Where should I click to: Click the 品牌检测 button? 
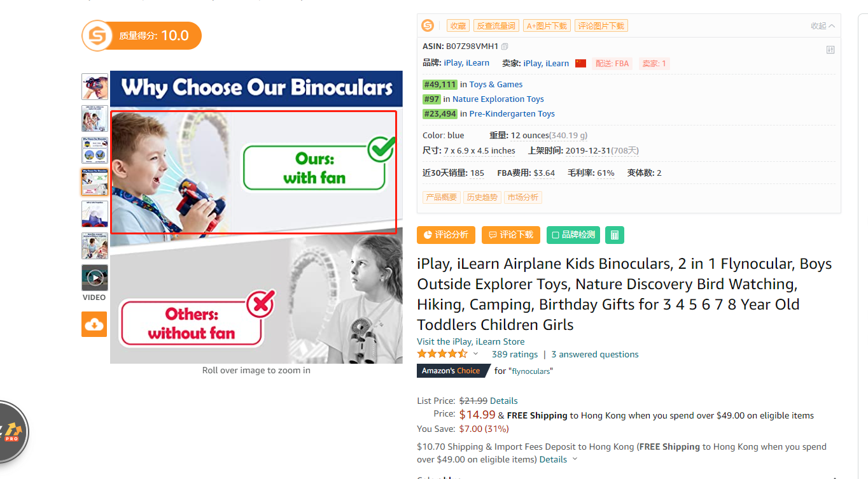[573, 235]
